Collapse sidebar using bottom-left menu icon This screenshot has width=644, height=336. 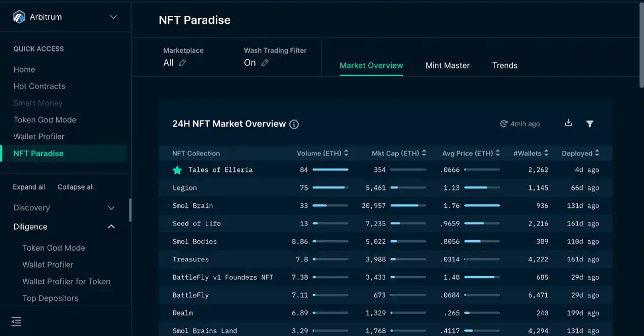pos(16,321)
